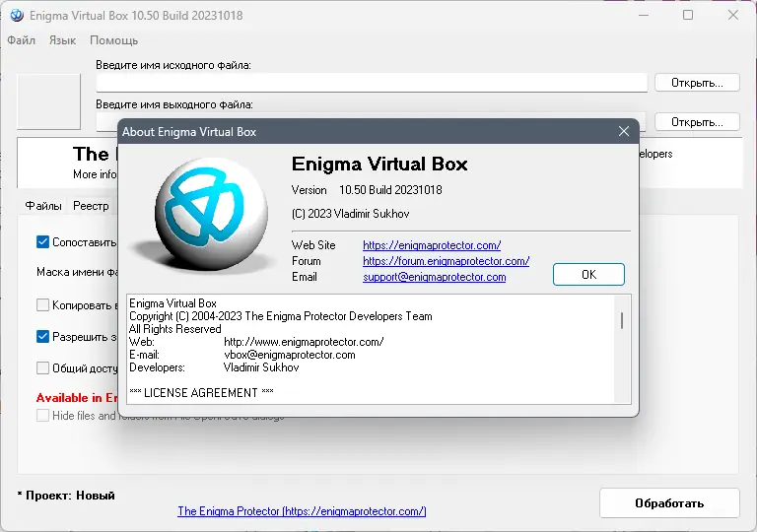The image size is (757, 532).
Task: Click the 'http://www.enigmaprotector.com/' license text
Action: tap(305, 342)
